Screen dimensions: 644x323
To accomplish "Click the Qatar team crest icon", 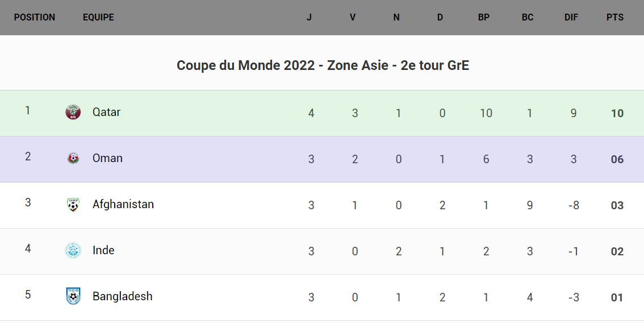I will pyautogui.click(x=73, y=112).
